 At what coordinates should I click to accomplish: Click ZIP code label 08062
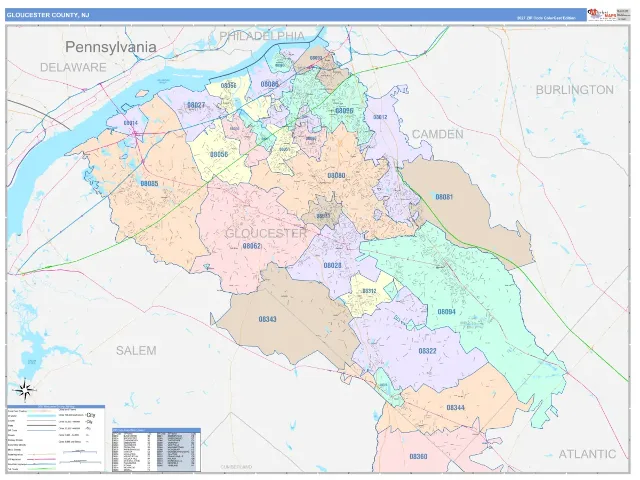pyautogui.click(x=252, y=246)
